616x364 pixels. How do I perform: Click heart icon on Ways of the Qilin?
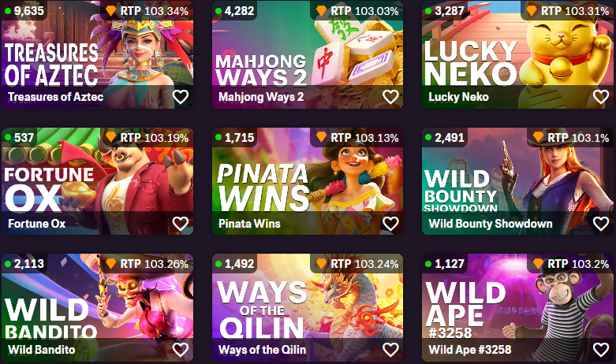[x=390, y=350]
